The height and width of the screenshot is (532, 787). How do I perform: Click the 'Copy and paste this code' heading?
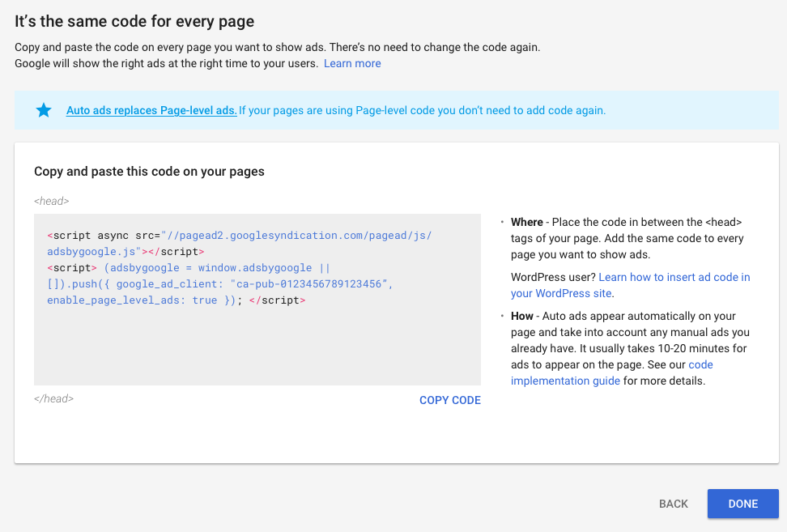point(149,172)
